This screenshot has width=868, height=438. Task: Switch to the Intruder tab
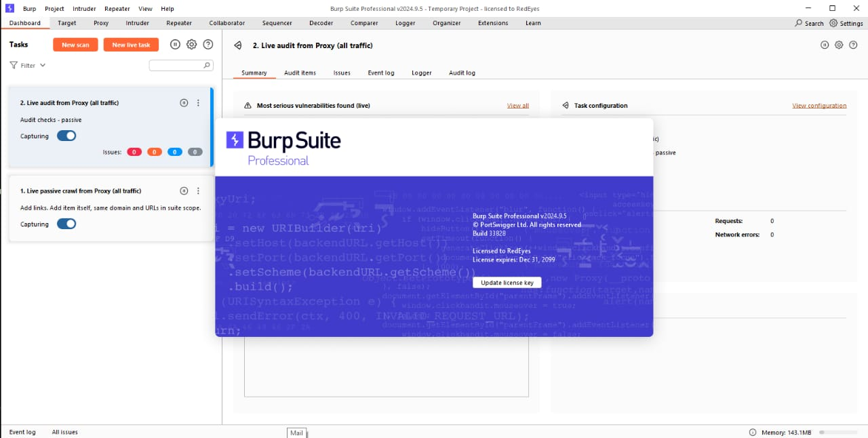(138, 23)
